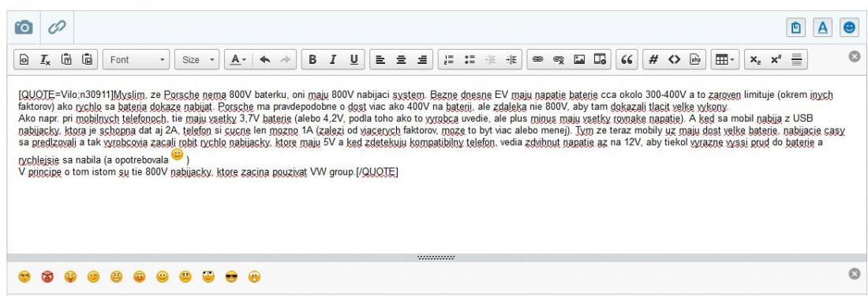The image size is (868, 296).
Task: Click the unlink icon
Action: click(559, 60)
